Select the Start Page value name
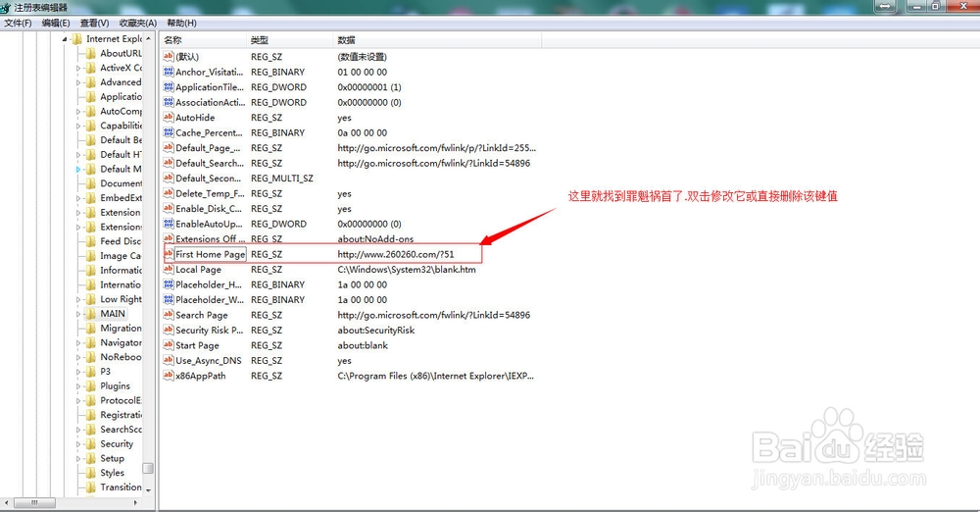Image resolution: width=980 pixels, height=512 pixels. pyautogui.click(x=198, y=345)
